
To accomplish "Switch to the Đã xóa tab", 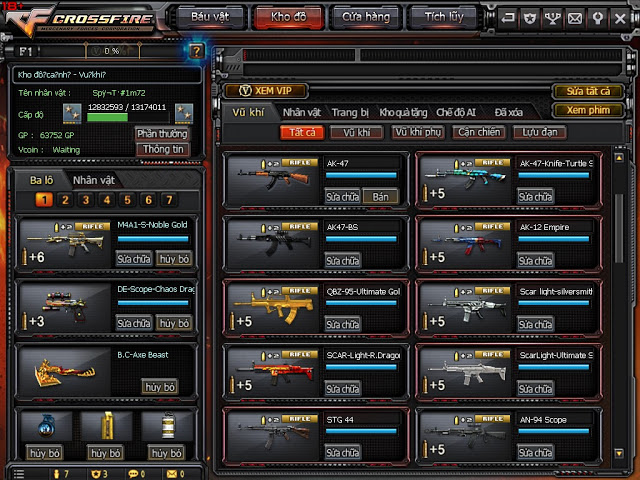I will (509, 112).
